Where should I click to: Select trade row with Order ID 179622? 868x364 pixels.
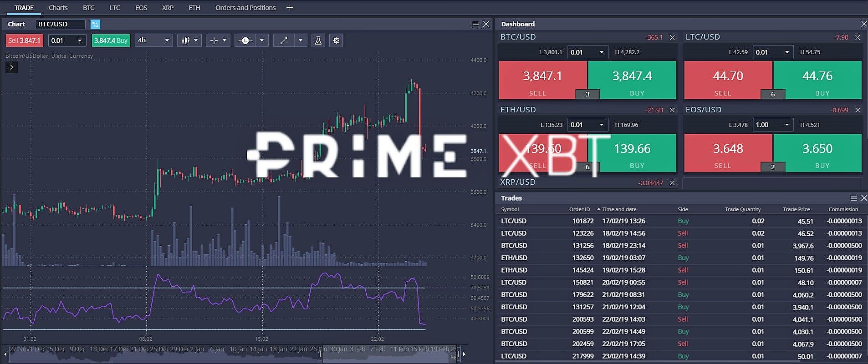tap(681, 295)
